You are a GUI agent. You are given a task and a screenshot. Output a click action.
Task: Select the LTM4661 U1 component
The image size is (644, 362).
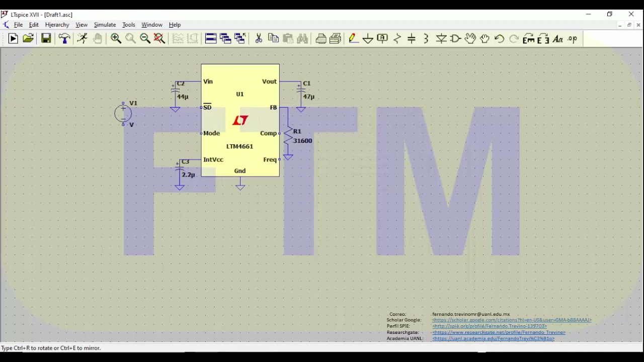tap(240, 120)
